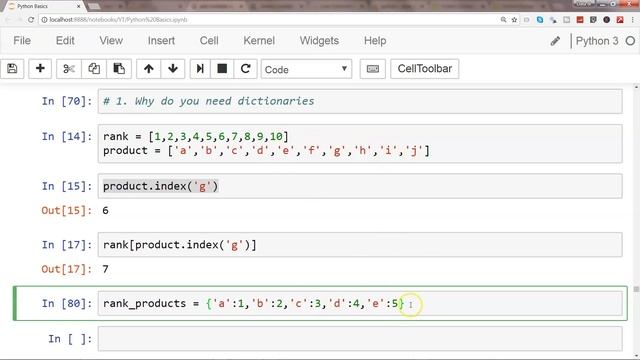640x360 pixels.
Task: Click the Out[15] output value 6
Action: (x=105, y=211)
